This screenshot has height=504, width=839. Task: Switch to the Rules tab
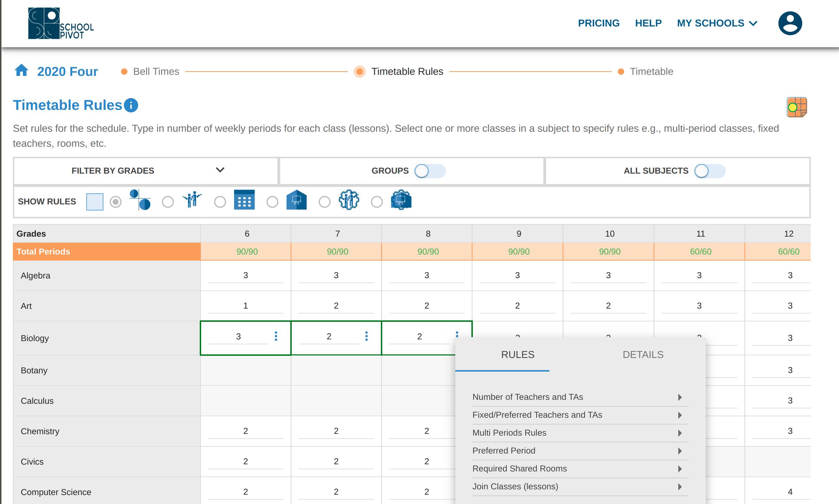point(518,355)
